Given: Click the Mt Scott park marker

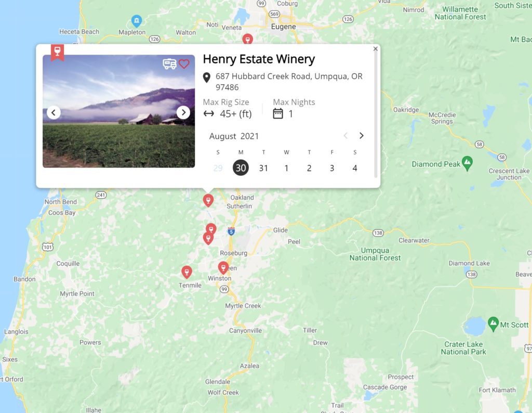Looking at the screenshot, I should pos(493,324).
